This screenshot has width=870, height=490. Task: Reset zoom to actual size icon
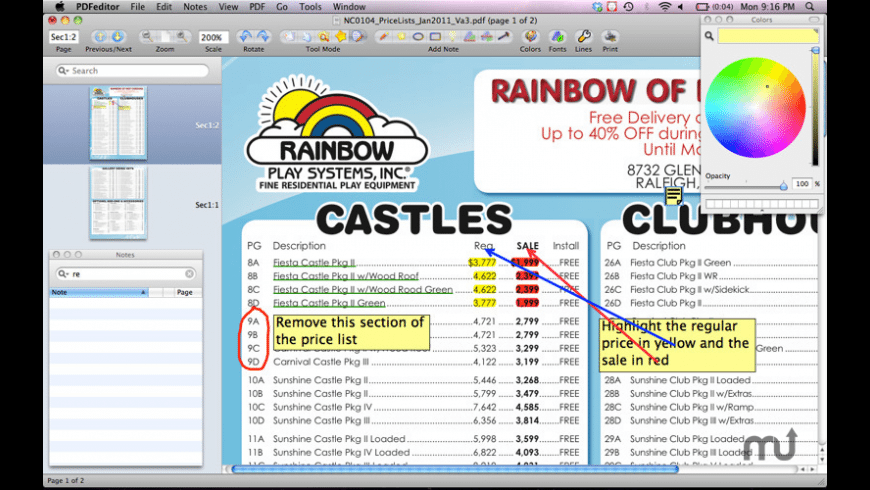click(165, 37)
